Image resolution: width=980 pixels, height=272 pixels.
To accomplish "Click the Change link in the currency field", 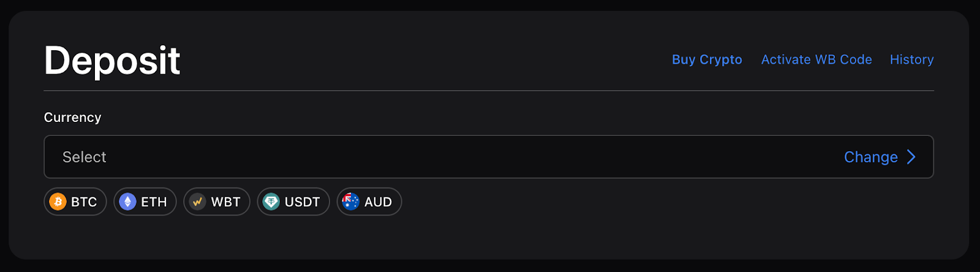I will pos(870,157).
